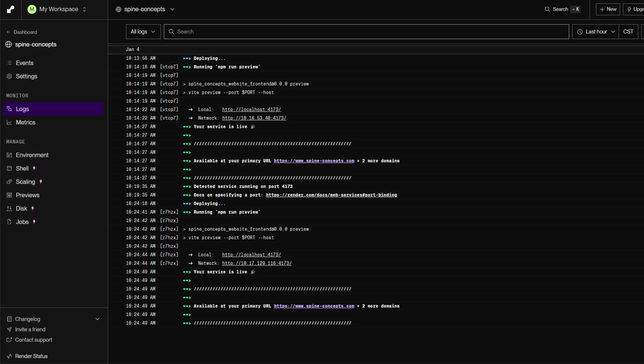Select the Metrics chart icon
644x364 pixels.
[x=9, y=122]
